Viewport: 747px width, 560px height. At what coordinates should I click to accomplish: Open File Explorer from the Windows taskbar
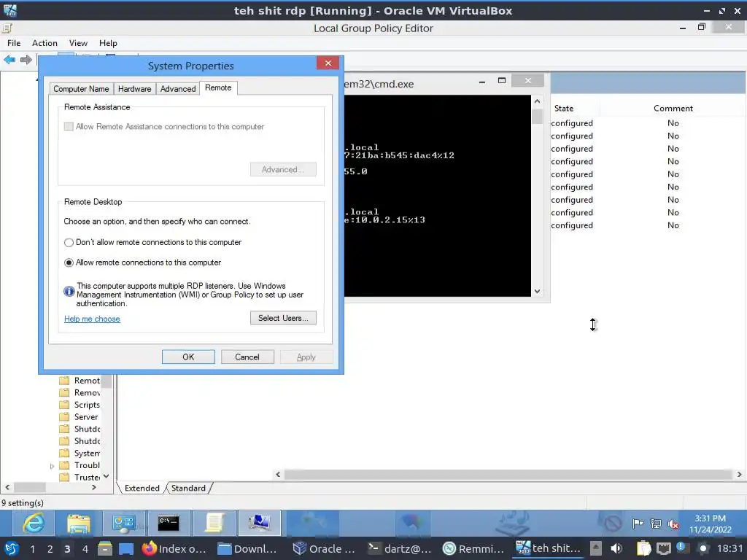(x=79, y=523)
